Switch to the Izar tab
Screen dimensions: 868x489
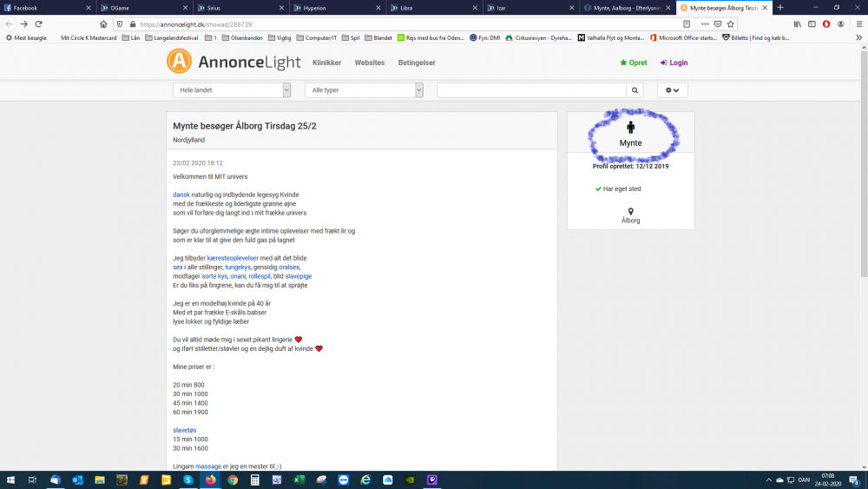[530, 8]
